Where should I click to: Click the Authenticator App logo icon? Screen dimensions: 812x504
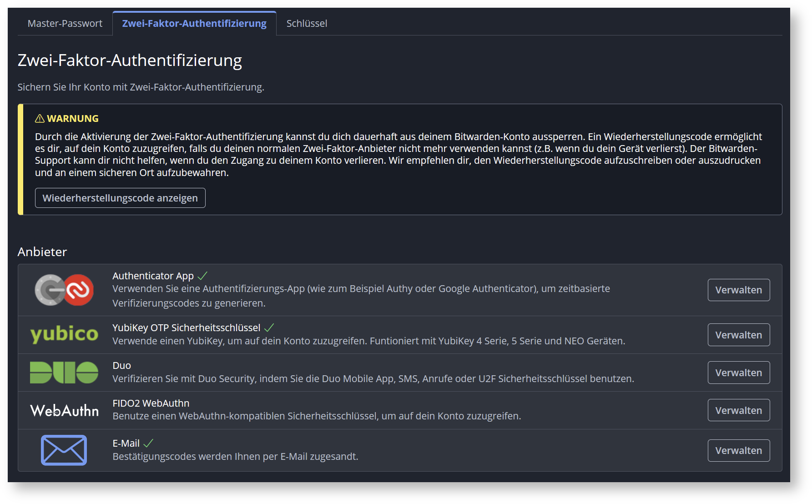pos(64,290)
